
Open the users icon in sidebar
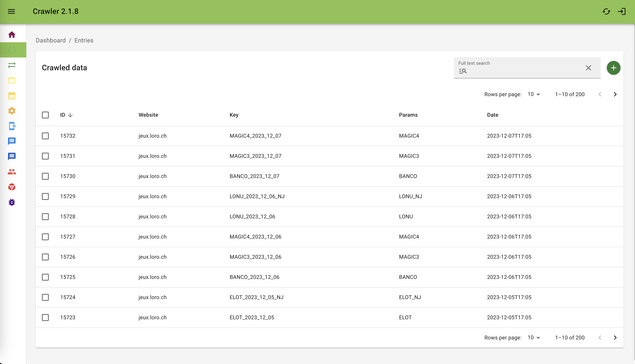tap(12, 172)
